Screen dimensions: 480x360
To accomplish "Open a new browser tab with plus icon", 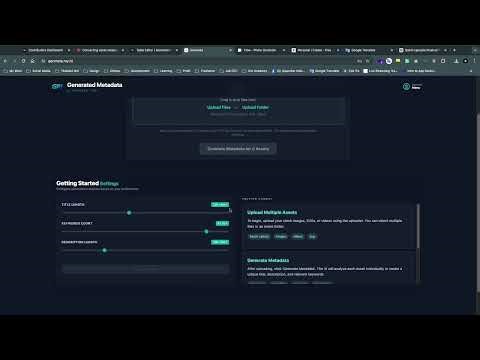I will 454,50.
